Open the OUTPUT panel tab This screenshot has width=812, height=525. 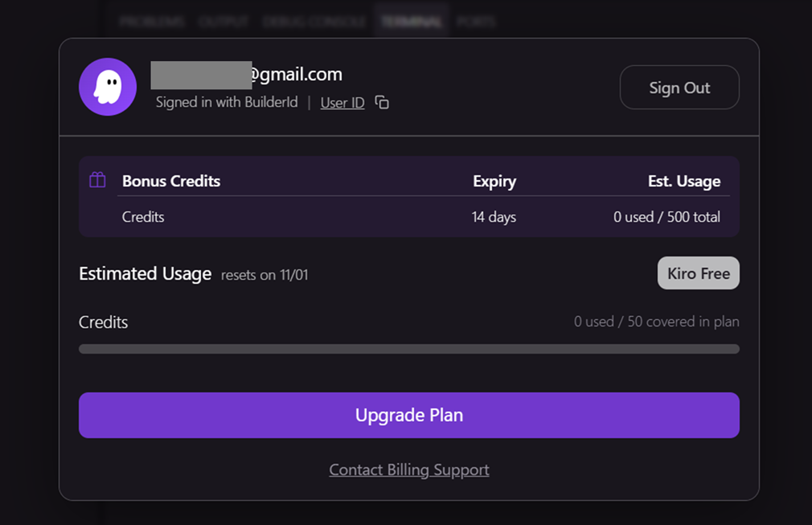[x=223, y=22]
